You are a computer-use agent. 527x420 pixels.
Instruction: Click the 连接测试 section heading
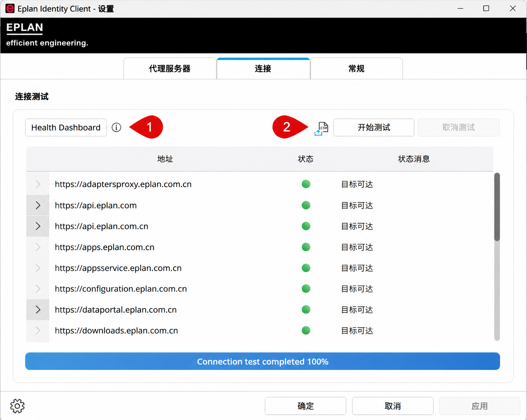coord(32,96)
